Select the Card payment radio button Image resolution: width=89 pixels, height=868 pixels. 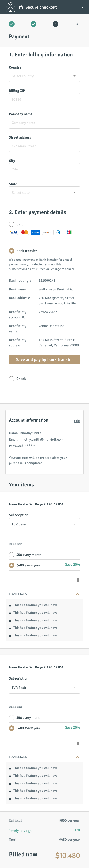click(12, 224)
